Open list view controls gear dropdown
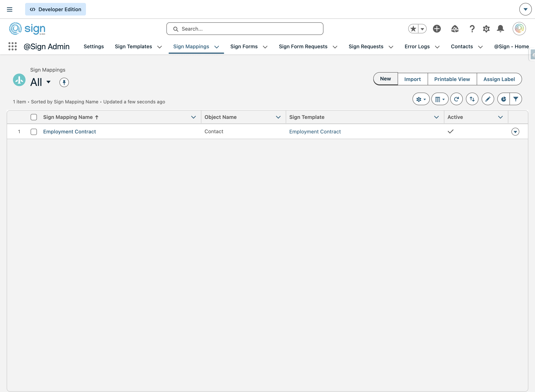 (421, 99)
